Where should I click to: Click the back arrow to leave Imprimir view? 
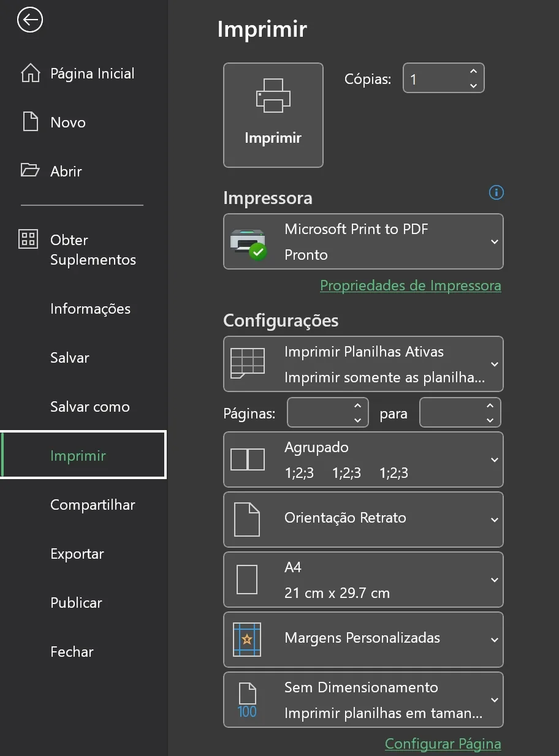[x=29, y=20]
